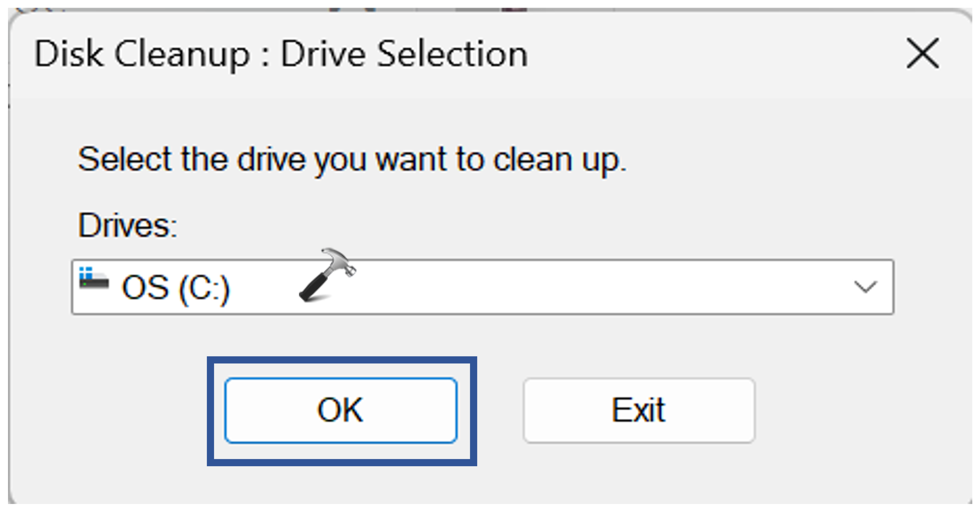980x512 pixels.
Task: Click the "Drives:" label
Action: tap(127, 226)
